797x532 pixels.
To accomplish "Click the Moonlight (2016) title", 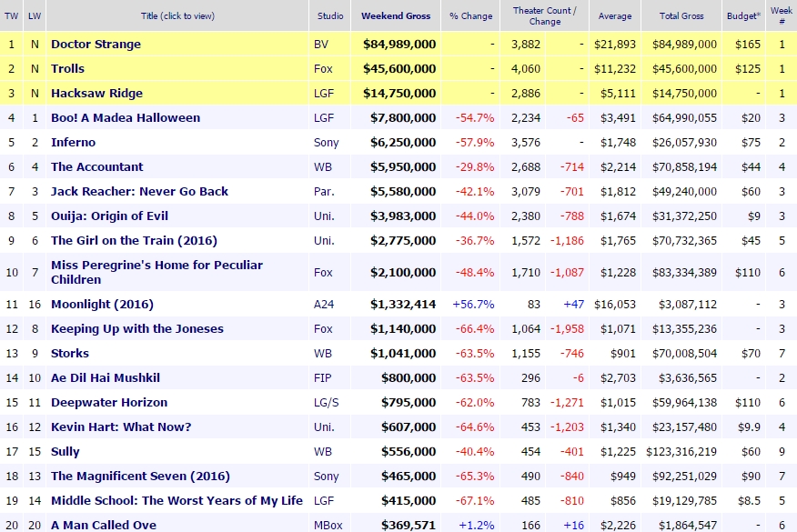I will pos(102,305).
